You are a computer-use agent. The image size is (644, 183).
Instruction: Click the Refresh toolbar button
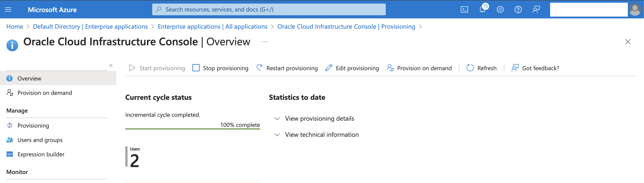481,68
